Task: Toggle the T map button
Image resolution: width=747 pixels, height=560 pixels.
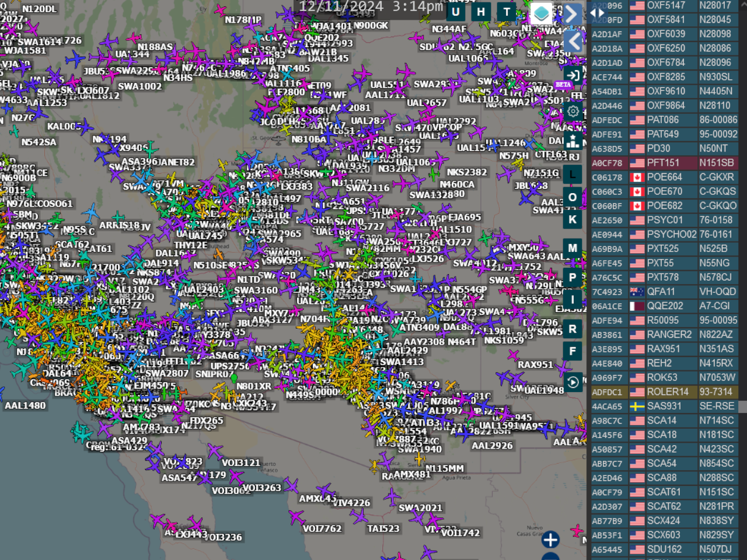Action: click(507, 12)
